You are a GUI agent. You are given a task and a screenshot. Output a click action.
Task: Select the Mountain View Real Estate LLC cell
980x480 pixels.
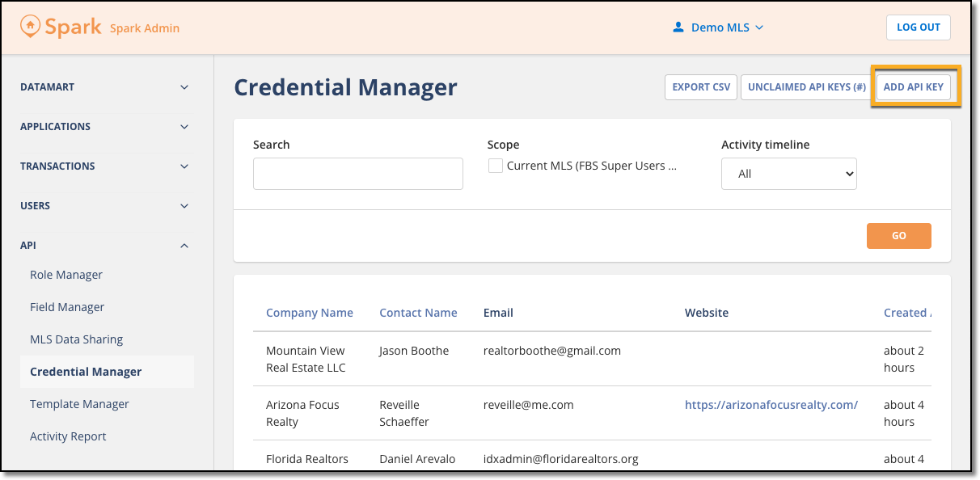tap(306, 359)
